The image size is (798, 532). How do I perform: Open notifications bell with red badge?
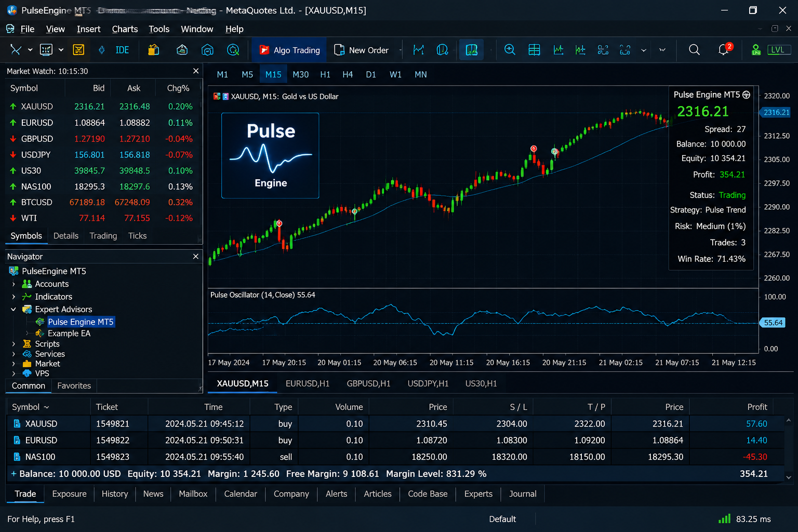pyautogui.click(x=724, y=50)
